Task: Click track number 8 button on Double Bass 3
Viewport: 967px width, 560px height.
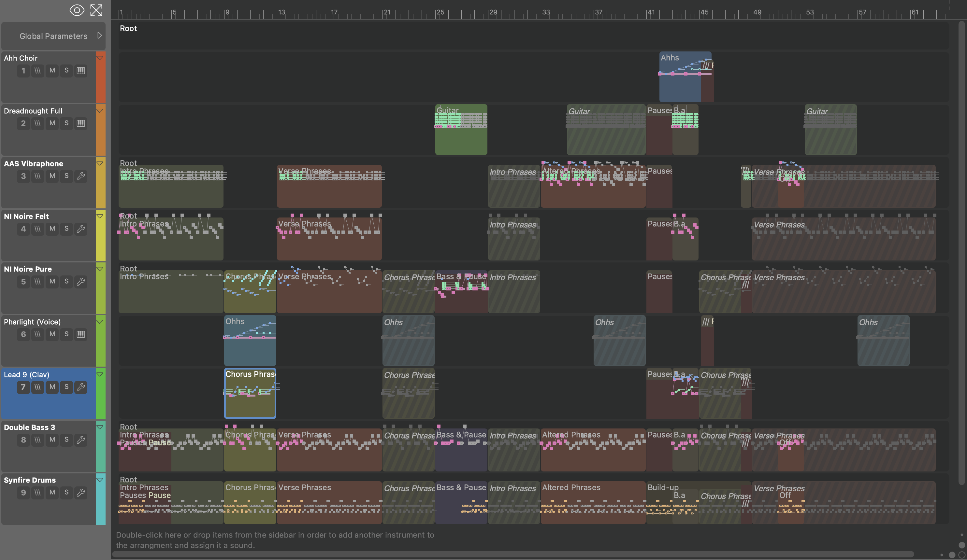Action: (23, 440)
